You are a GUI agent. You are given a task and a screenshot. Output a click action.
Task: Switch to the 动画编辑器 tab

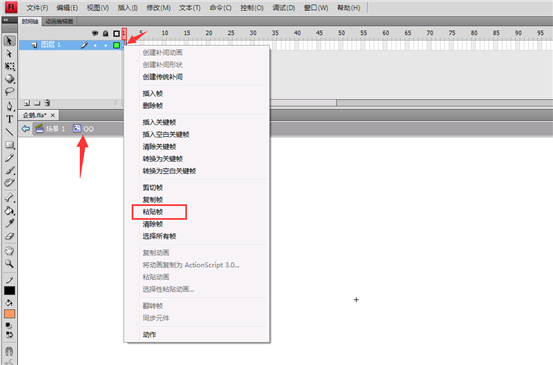(59, 22)
